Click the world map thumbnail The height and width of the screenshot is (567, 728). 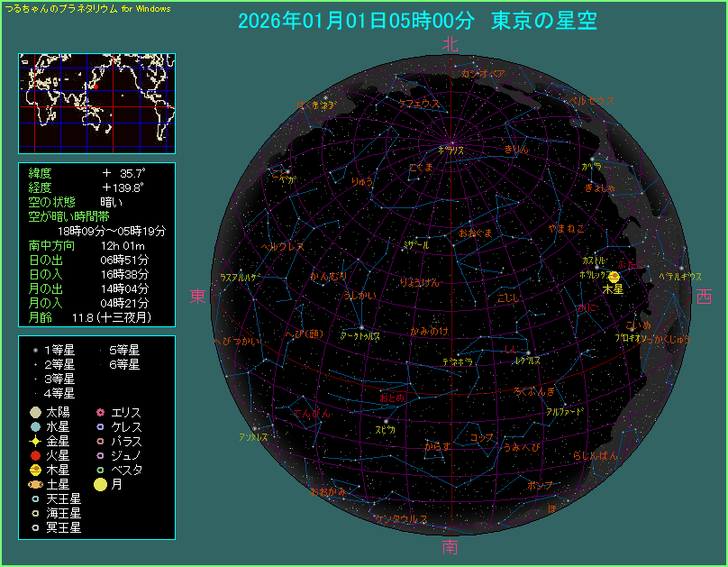coord(96,102)
